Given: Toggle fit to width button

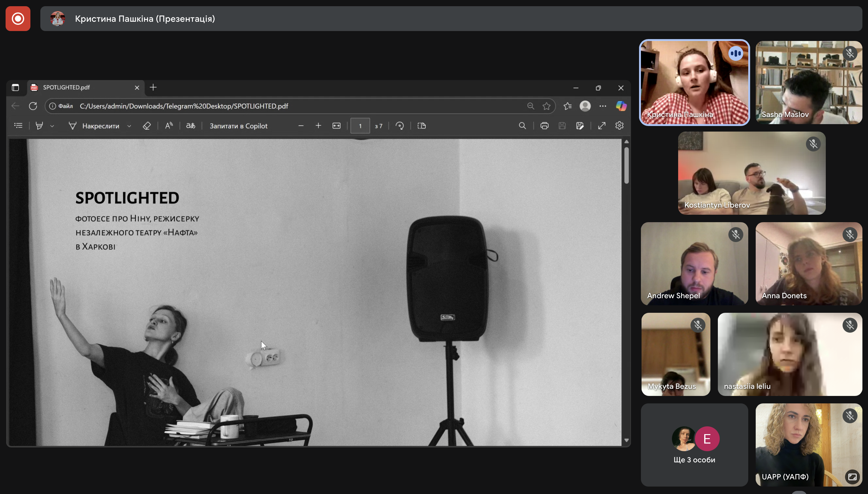Looking at the screenshot, I should [x=336, y=126].
